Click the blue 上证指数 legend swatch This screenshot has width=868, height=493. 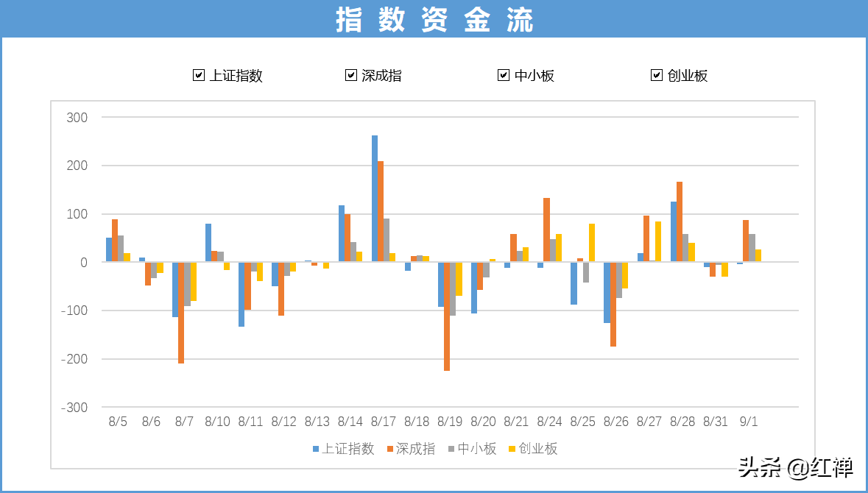(x=316, y=449)
